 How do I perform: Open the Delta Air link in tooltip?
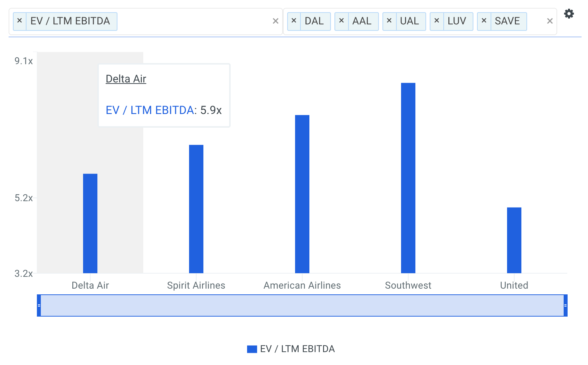pos(126,79)
